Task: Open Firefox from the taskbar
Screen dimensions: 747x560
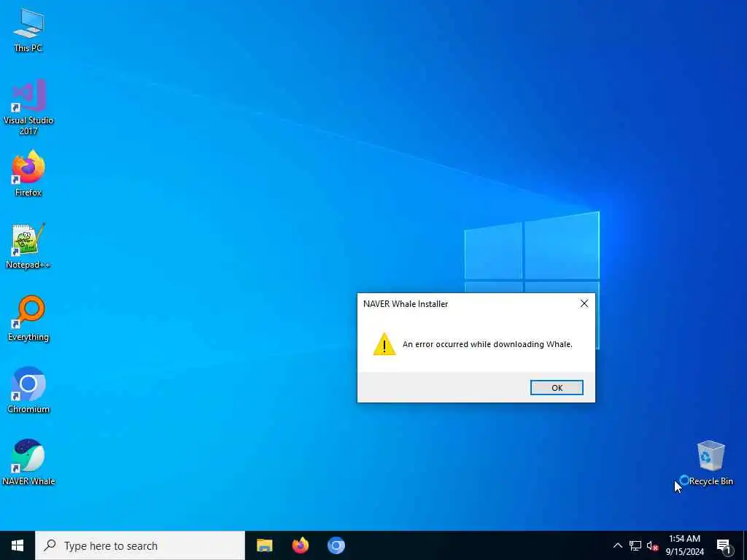Action: tap(300, 545)
